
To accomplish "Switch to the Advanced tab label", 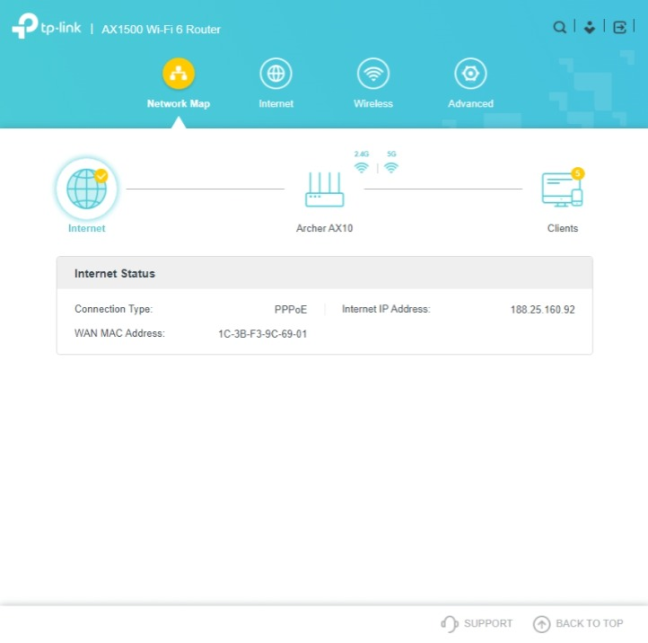I will pyautogui.click(x=471, y=104).
